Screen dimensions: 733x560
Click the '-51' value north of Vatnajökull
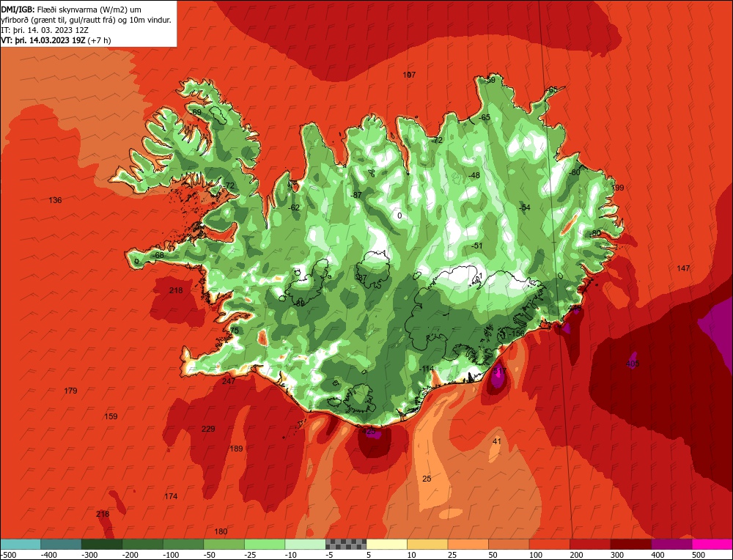(x=476, y=246)
